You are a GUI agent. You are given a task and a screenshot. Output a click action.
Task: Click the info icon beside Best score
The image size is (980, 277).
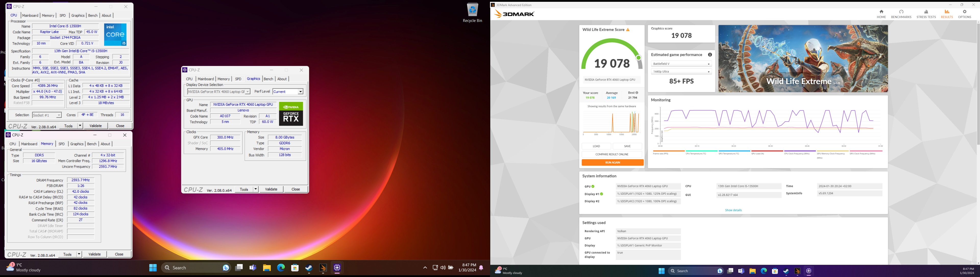(x=637, y=93)
